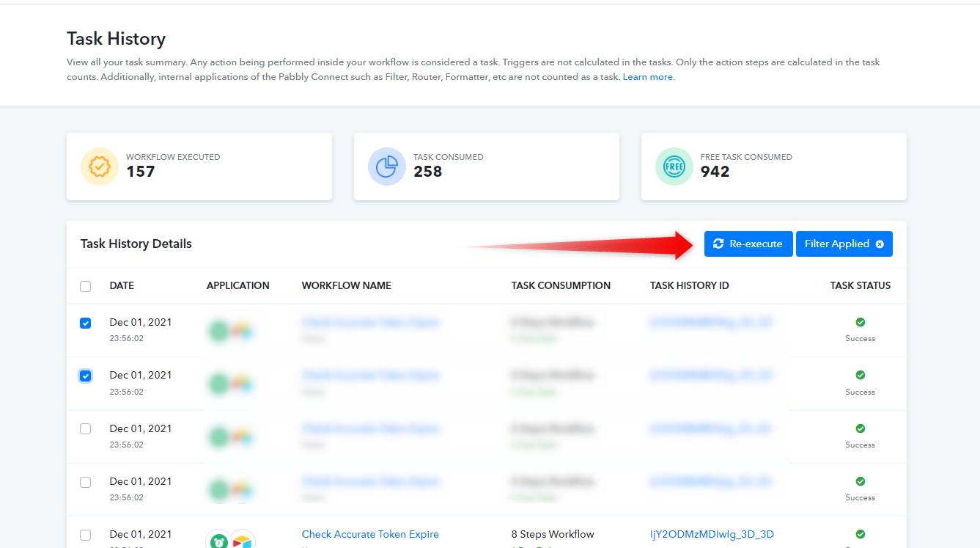Click the TASK CONSUMPTION column header
Screen dimensions: 980x548
(561, 285)
